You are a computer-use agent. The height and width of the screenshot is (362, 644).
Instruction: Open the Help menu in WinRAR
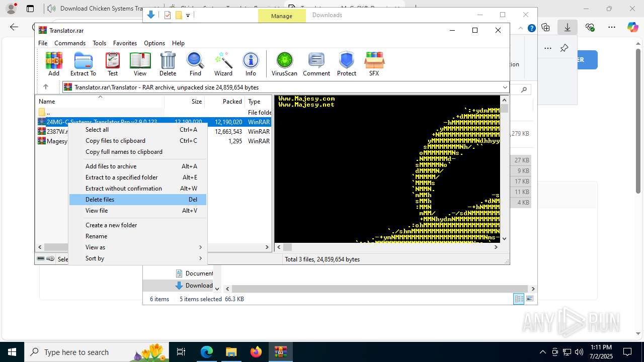(178, 43)
